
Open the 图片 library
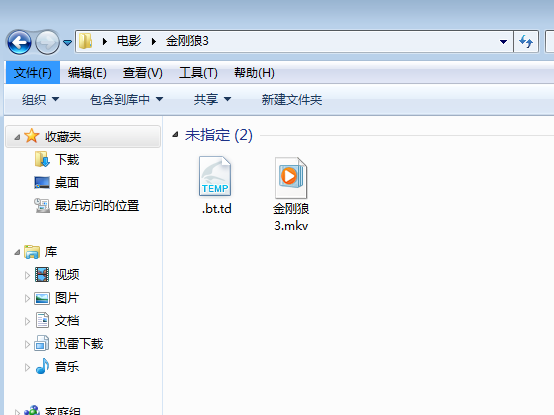[67, 298]
